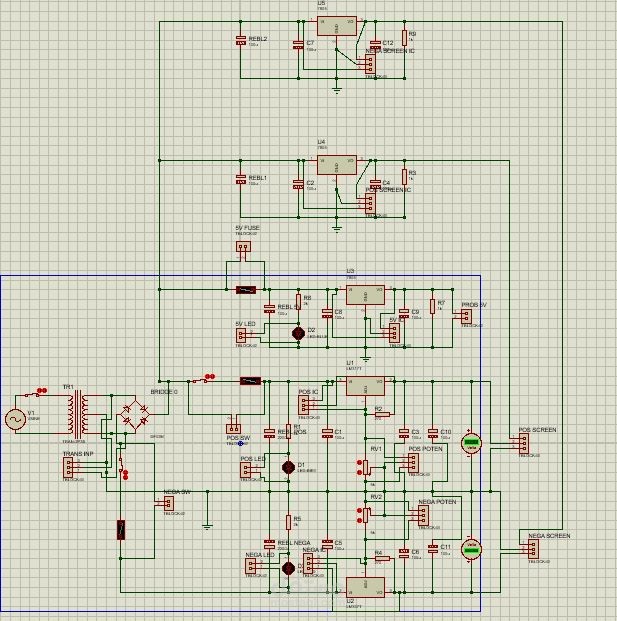Select capacitor C7
This screenshot has height=621, width=617.
(x=298, y=45)
